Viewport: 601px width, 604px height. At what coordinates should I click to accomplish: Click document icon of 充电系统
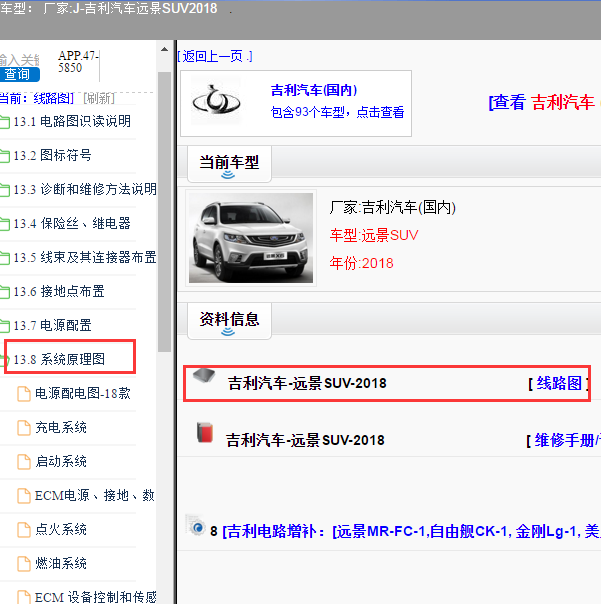tap(24, 428)
